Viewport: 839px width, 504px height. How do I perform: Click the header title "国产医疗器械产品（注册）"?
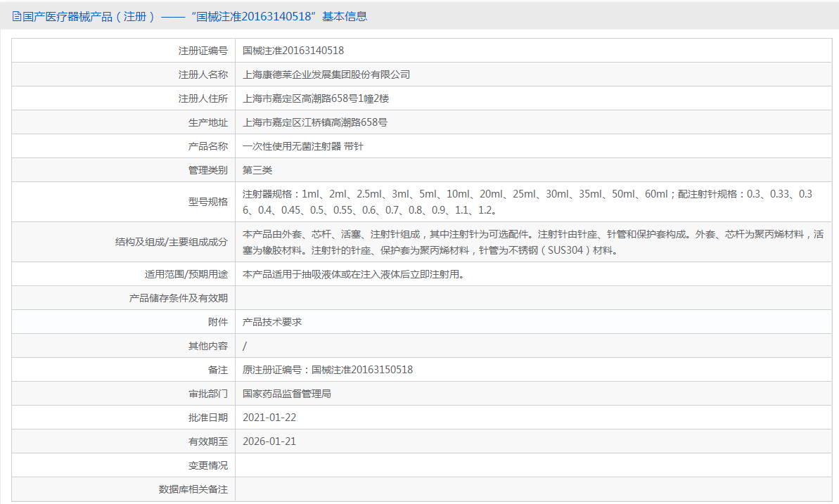tap(89, 17)
